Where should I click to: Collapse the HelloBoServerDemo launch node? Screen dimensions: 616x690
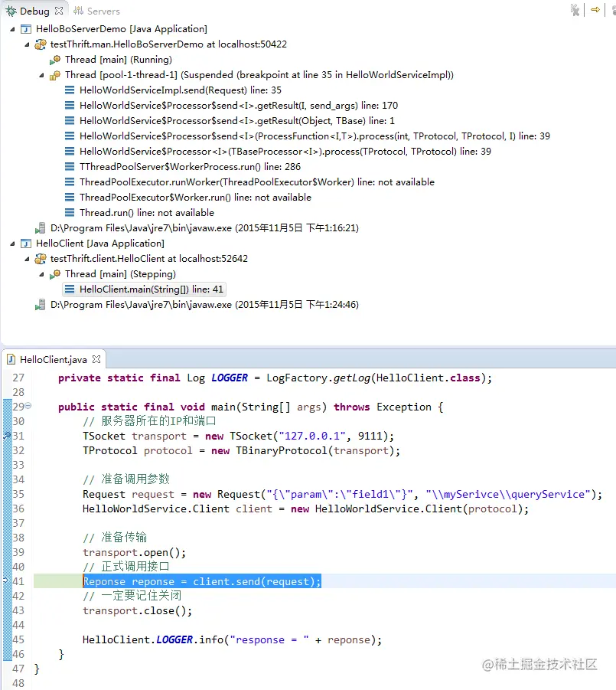click(x=12, y=29)
